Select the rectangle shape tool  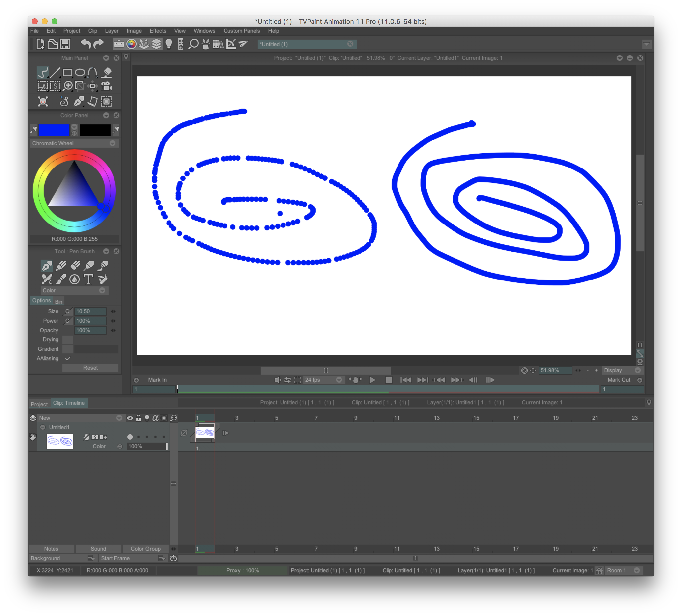(67, 73)
